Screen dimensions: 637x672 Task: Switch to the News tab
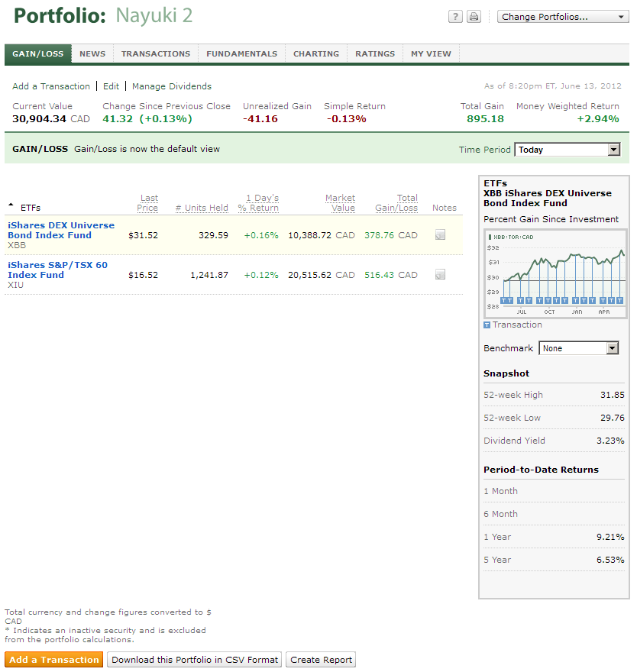point(92,54)
